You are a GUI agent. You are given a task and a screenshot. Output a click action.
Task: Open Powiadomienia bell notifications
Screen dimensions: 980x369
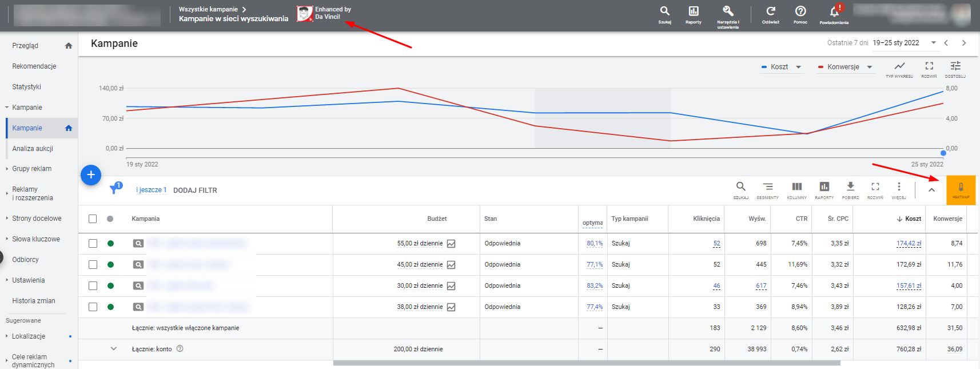[x=834, y=15]
